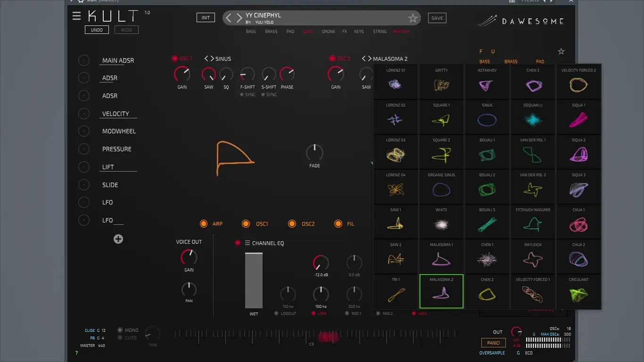Select the Bouali 3 waveform icon
The width and height of the screenshot is (644, 362).
(x=487, y=225)
